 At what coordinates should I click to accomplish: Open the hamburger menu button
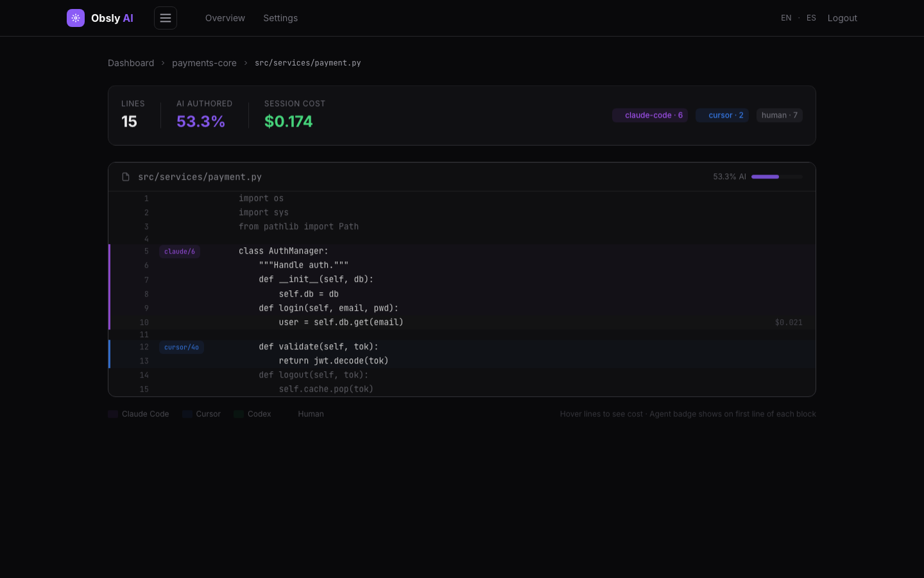tap(166, 18)
